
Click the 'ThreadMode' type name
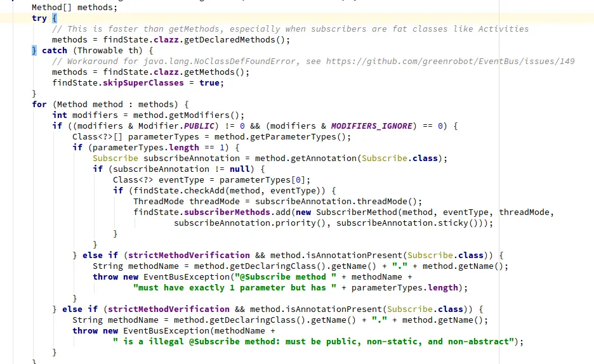pyautogui.click(x=159, y=201)
